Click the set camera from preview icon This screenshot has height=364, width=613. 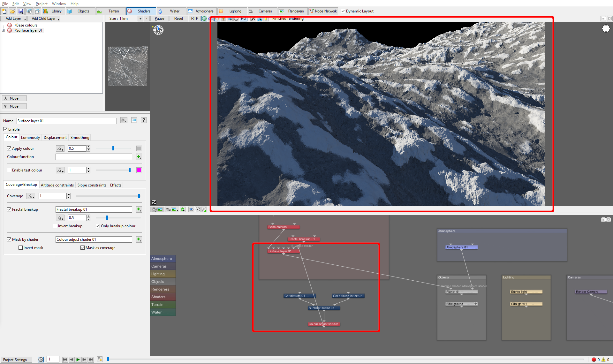coord(171,209)
